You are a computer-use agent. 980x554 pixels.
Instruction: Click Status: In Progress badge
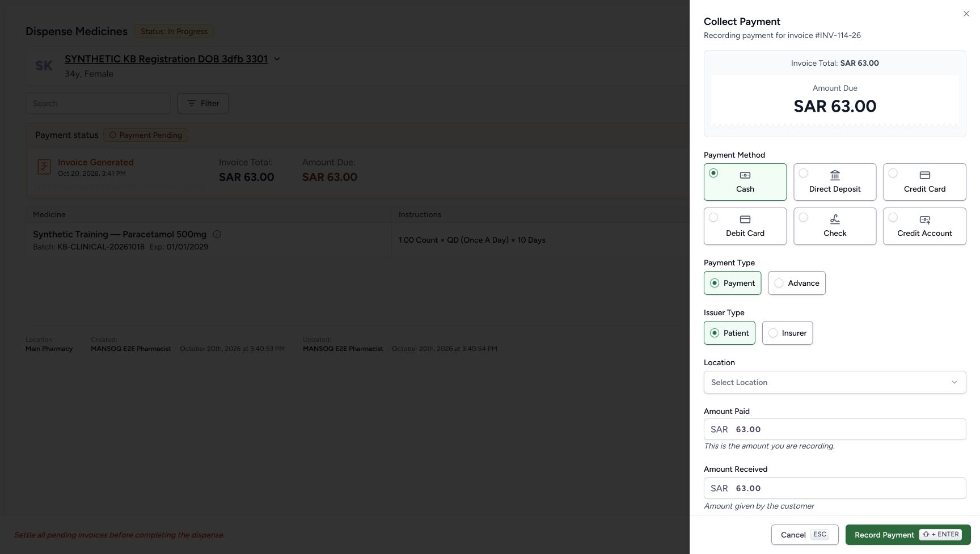pyautogui.click(x=174, y=31)
